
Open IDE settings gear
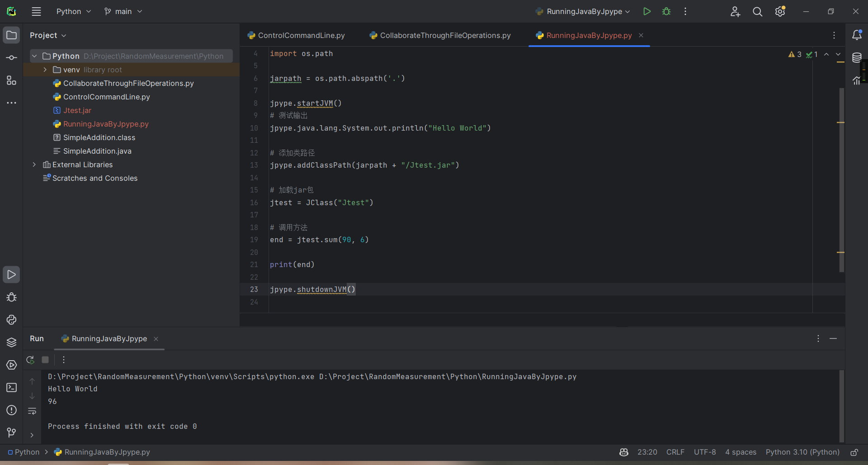(x=780, y=12)
